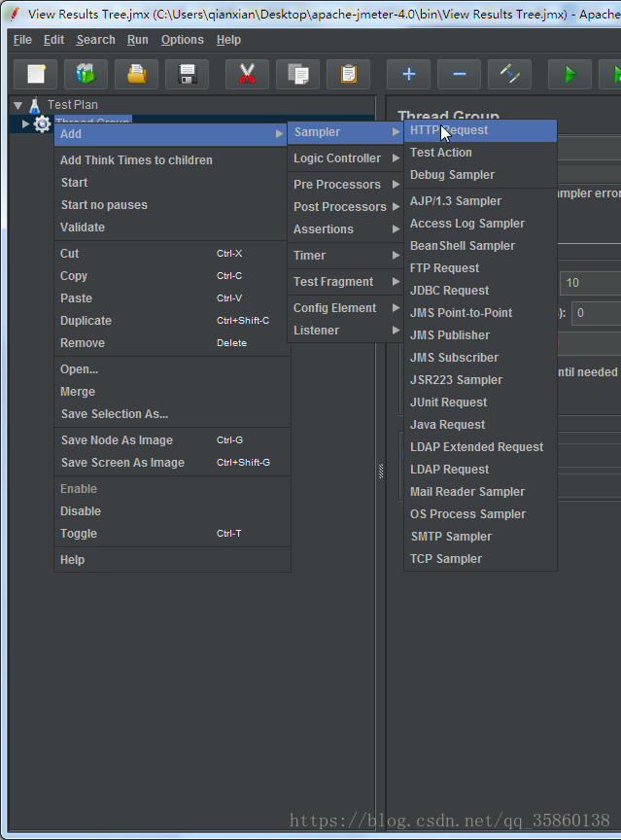Expand the Post Processors submenu
This screenshot has width=621, height=840.
346,207
